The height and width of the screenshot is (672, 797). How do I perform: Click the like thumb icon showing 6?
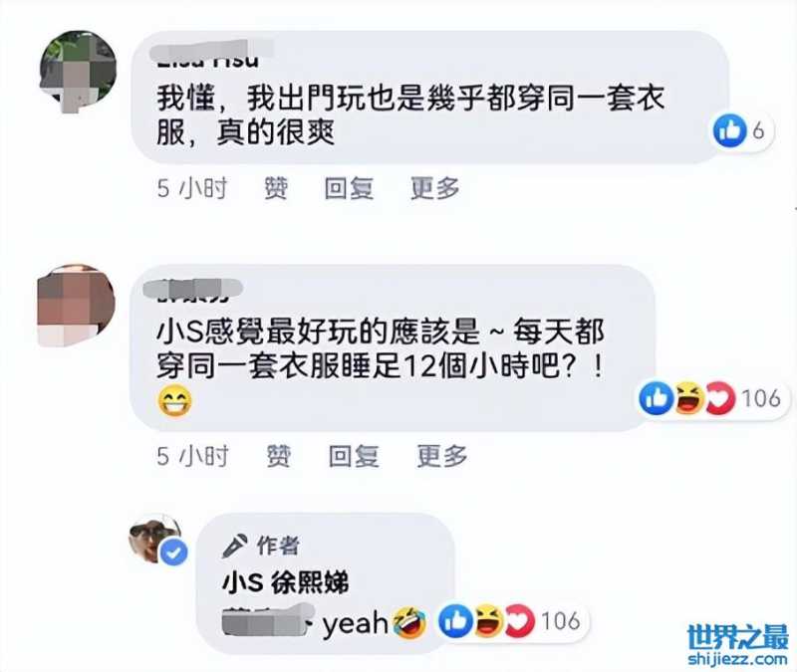point(730,131)
